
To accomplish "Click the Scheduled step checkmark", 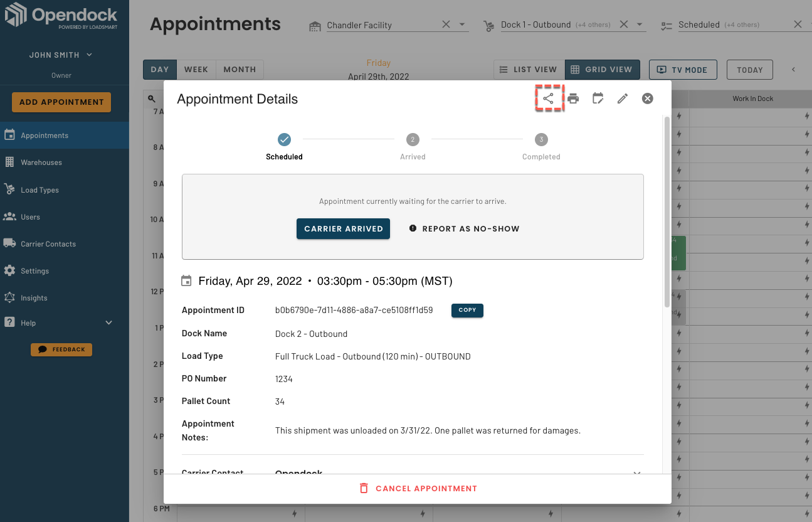I will [x=284, y=139].
